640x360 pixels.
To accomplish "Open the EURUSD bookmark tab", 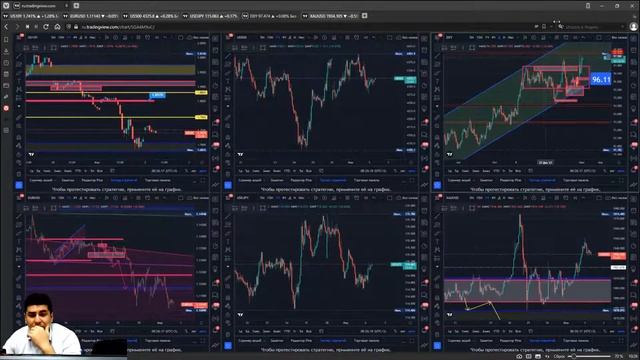I will pos(91,16).
